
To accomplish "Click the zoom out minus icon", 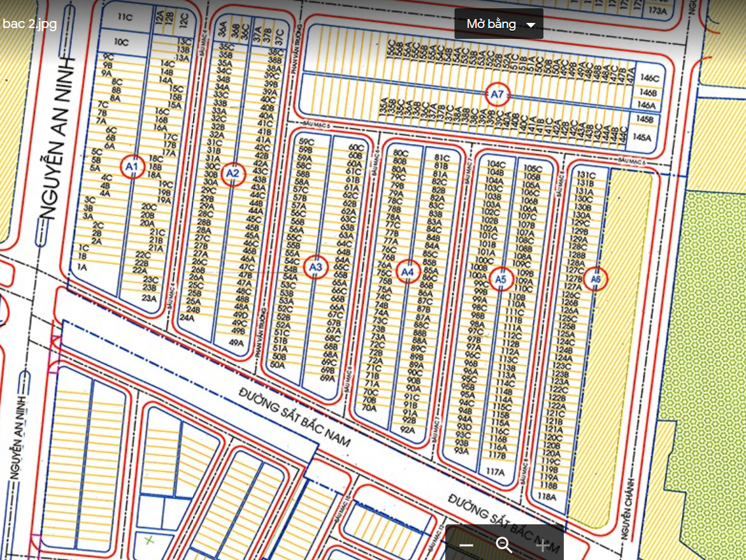I will point(466,545).
